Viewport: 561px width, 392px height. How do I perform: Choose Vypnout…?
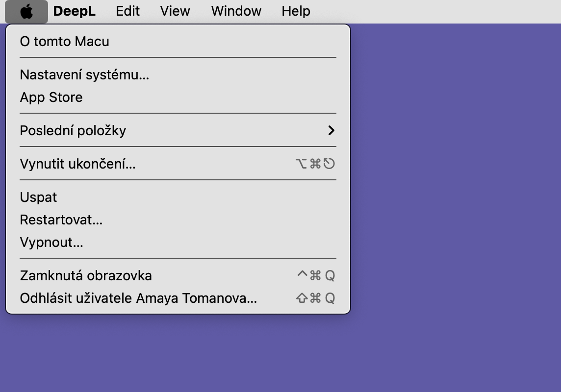click(x=178, y=242)
